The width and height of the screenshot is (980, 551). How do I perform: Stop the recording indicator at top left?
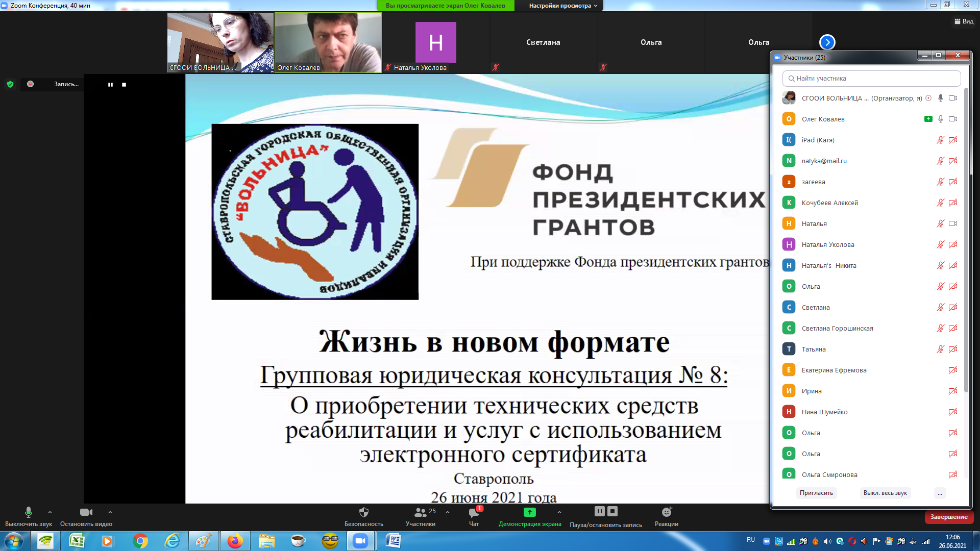[124, 85]
